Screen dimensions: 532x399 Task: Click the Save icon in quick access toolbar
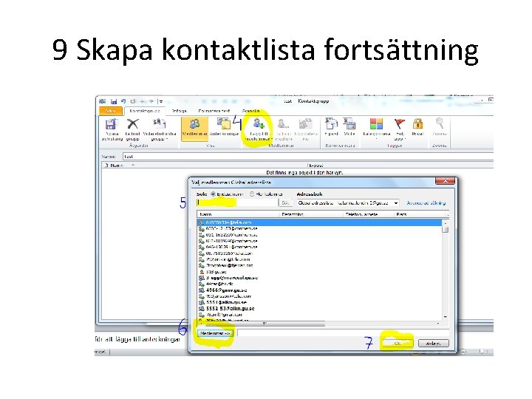coord(114,101)
